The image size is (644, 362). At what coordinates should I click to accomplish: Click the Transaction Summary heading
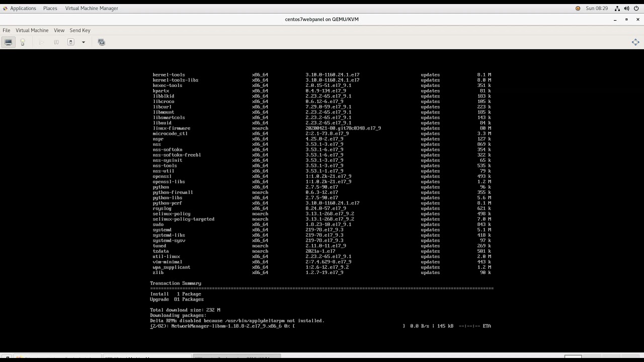(176, 283)
